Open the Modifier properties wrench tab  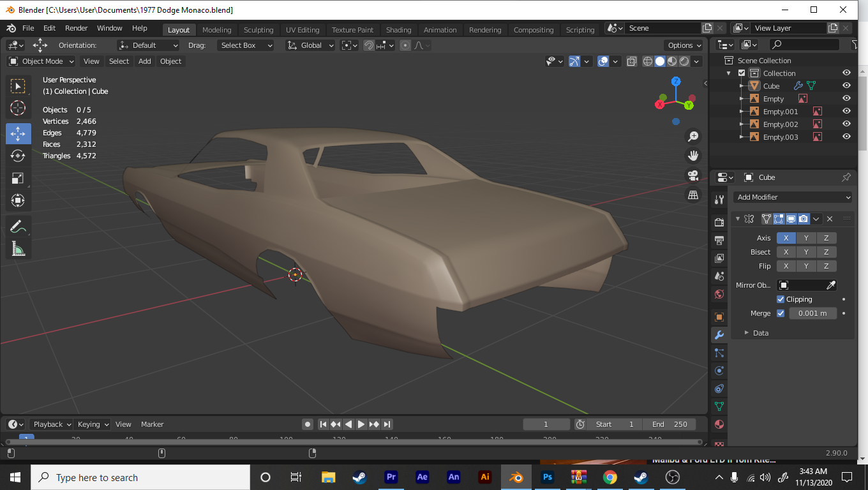[x=719, y=335]
